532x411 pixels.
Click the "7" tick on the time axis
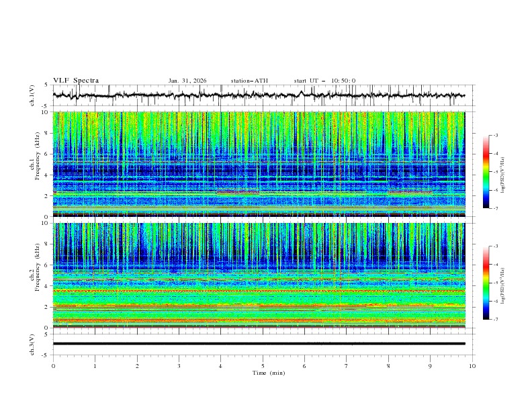[347, 366]
